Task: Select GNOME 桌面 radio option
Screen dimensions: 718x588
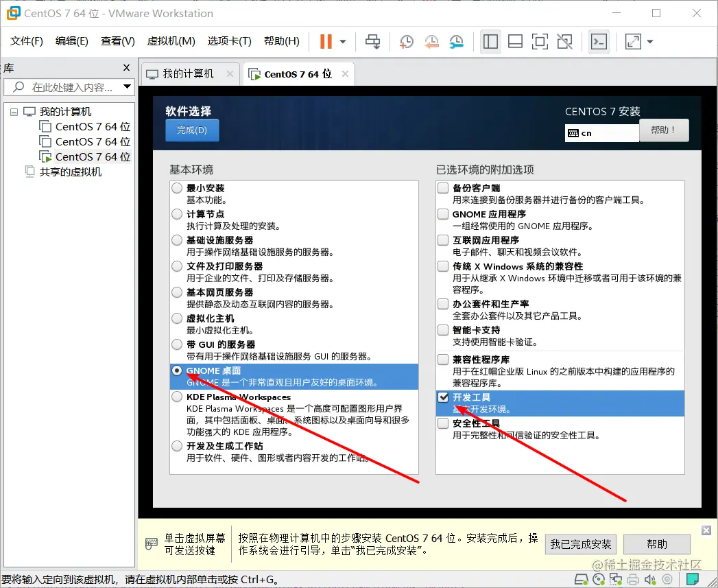Action: (x=177, y=371)
